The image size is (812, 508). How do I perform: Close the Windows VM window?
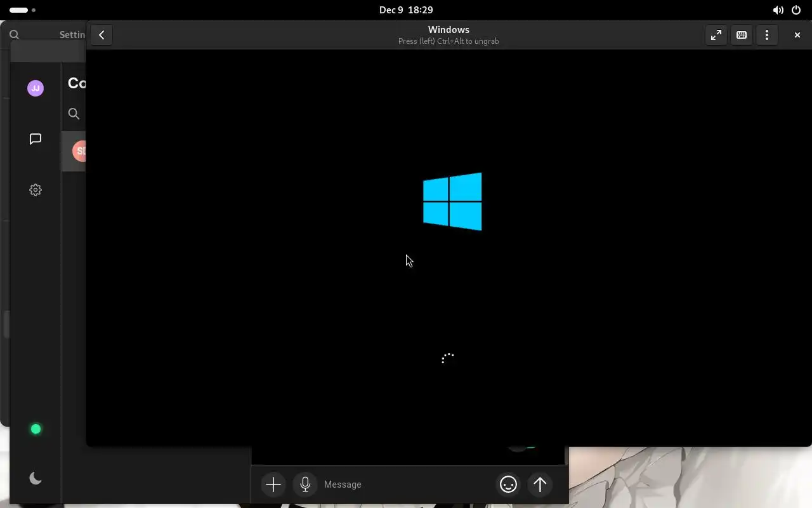[797, 35]
